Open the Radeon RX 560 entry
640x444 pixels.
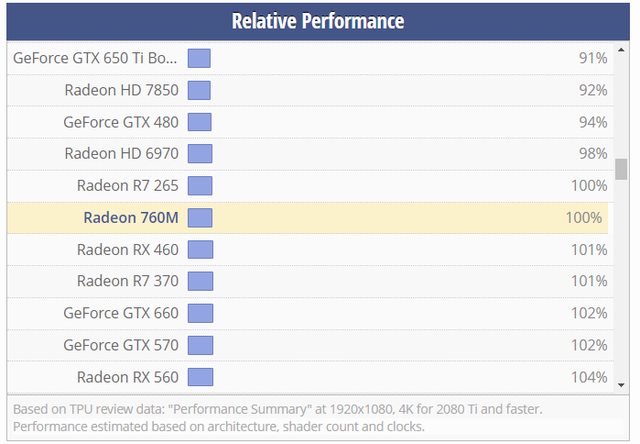click(127, 377)
